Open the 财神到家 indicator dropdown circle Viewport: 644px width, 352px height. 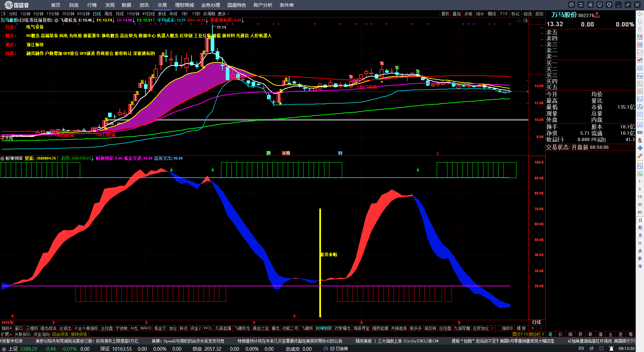(2, 158)
